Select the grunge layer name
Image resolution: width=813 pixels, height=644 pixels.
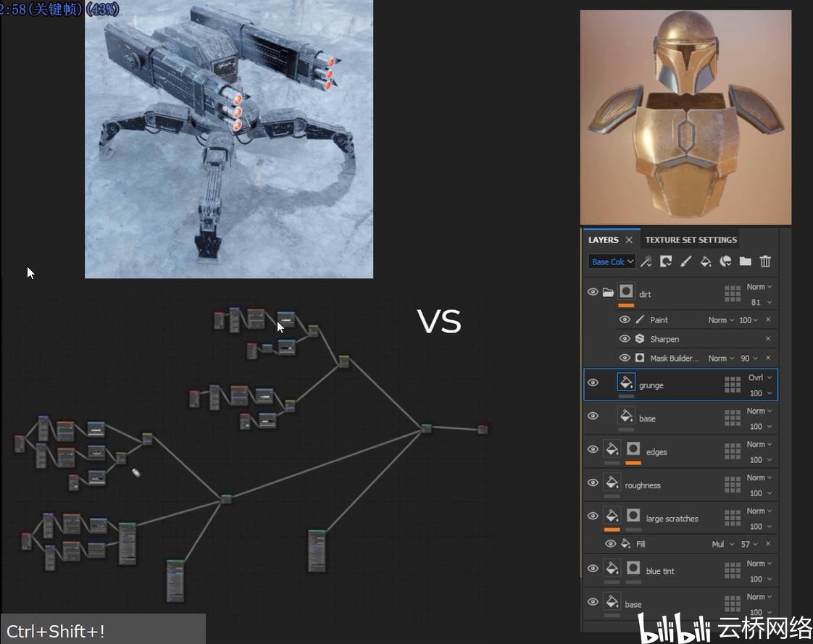(x=651, y=385)
